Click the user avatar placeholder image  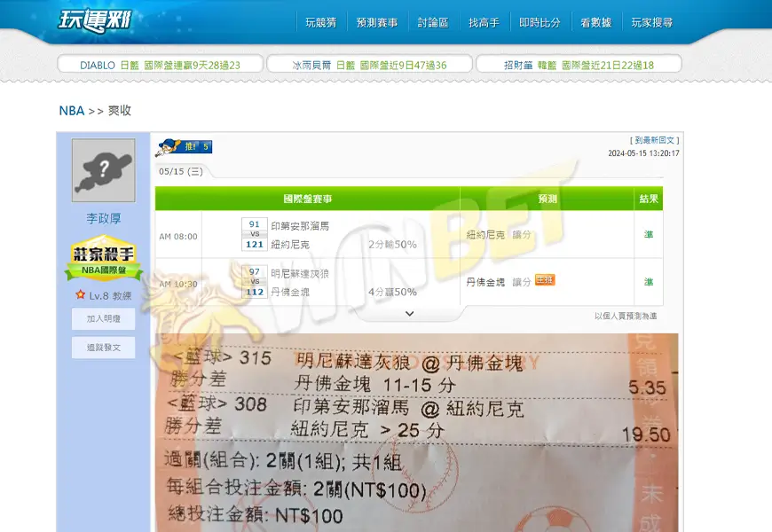104,170
